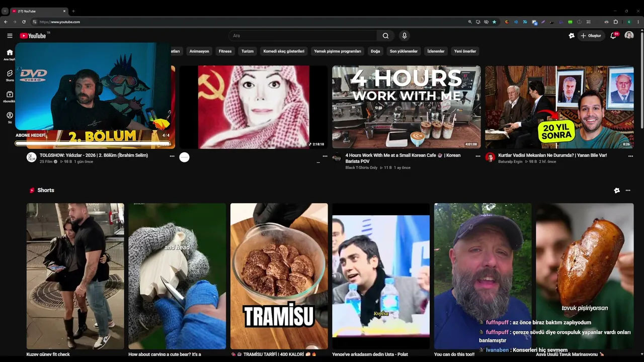This screenshot has width=644, height=362.
Task: Click the screen cast icon in the address bar
Action: 478,22
